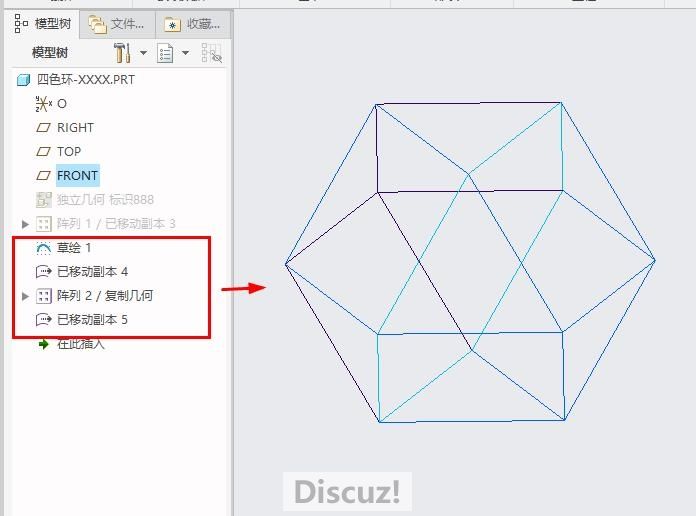Image resolution: width=696 pixels, height=516 pixels.
Task: Select 已移动副本 4 feature
Action: pyautogui.click(x=92, y=271)
